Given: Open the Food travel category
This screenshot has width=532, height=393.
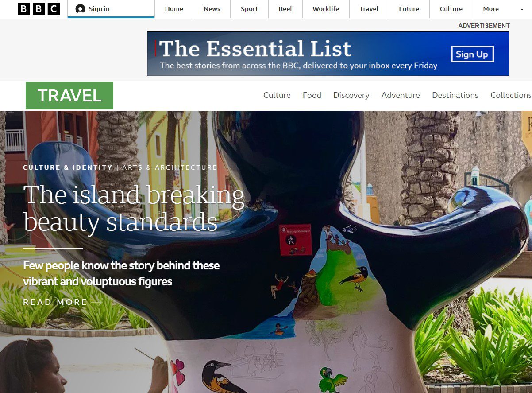Looking at the screenshot, I should pos(312,95).
